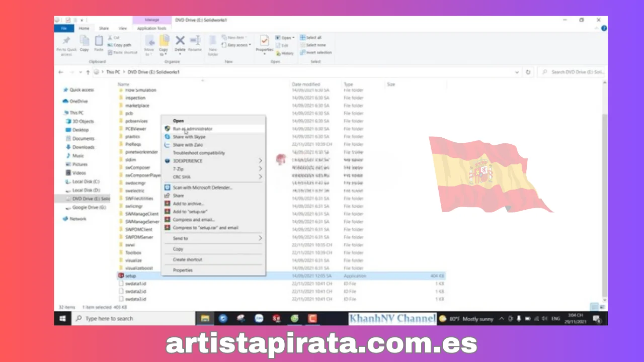Expand the 3DEXPERIENCE submenu
The width and height of the screenshot is (644, 362).
coord(213,161)
